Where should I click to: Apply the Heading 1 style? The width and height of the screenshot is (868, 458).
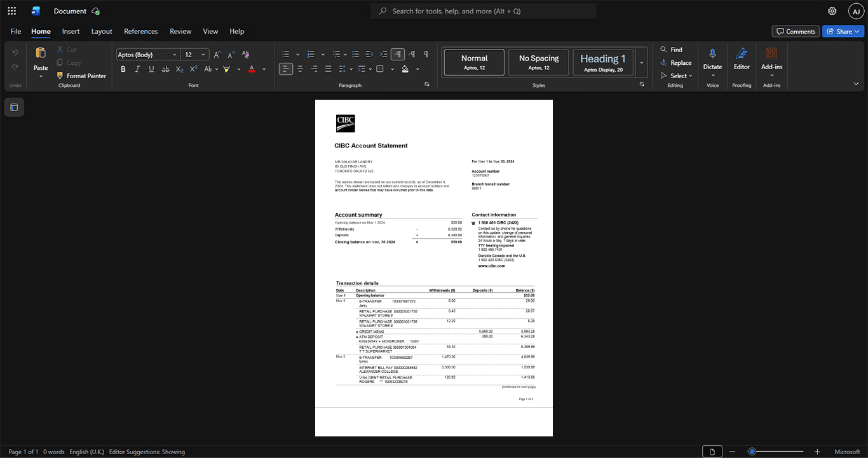pyautogui.click(x=603, y=62)
